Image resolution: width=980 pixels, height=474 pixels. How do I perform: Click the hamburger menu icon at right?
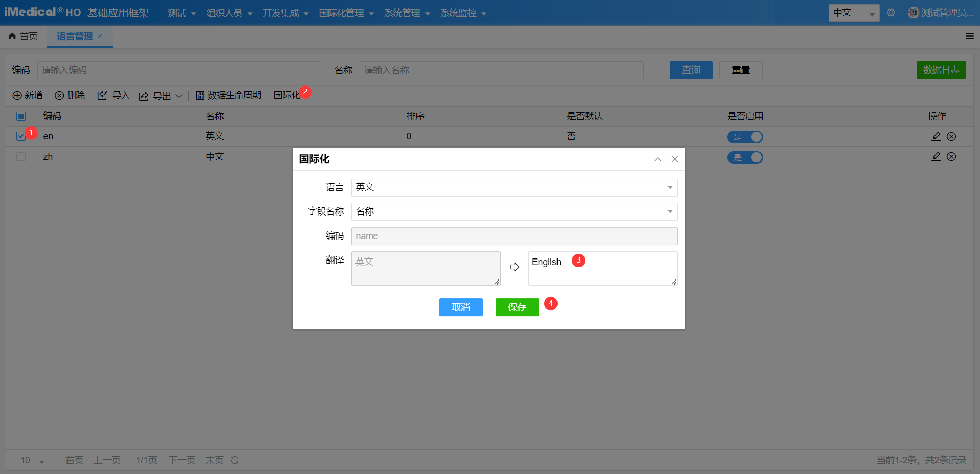point(969,36)
